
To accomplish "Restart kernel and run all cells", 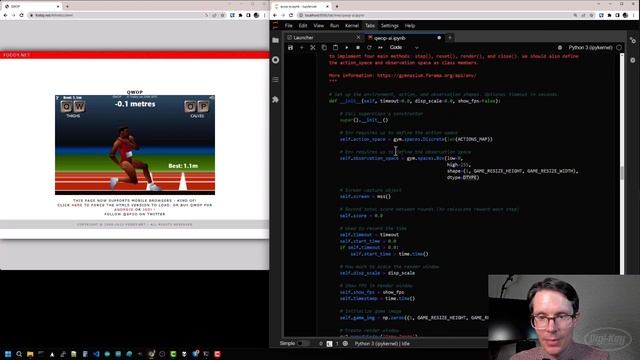I will click(x=380, y=47).
